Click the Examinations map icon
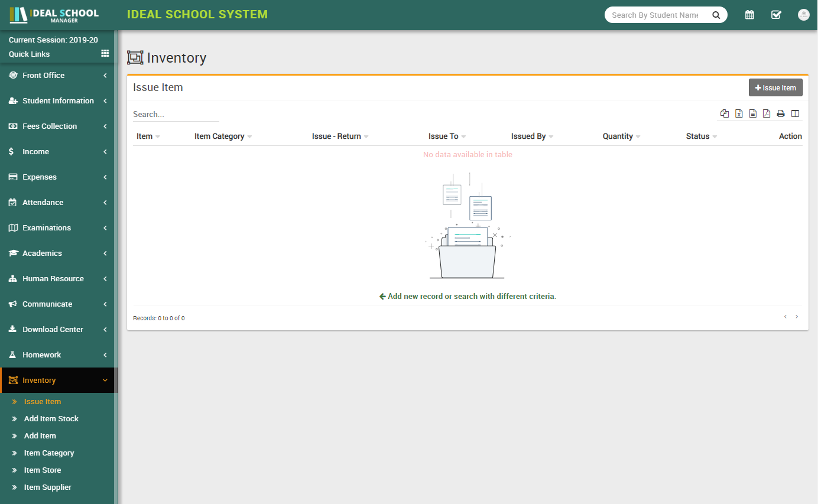 coord(13,227)
